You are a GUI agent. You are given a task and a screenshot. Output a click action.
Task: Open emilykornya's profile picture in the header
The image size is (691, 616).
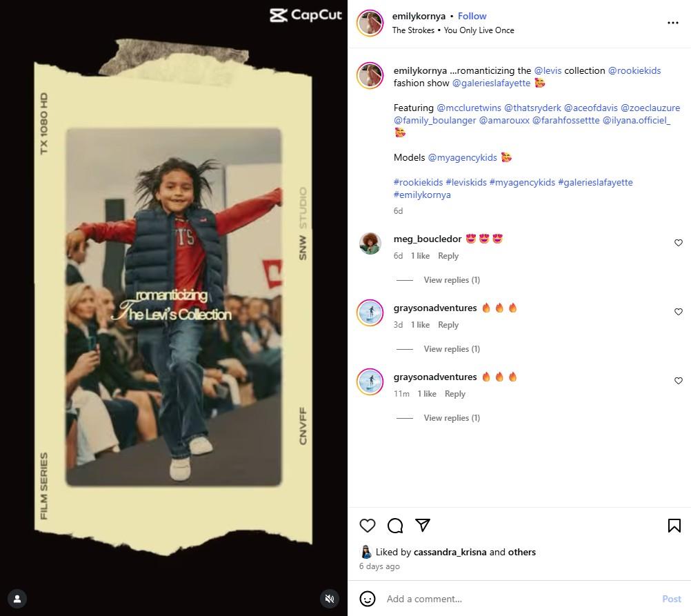370,23
